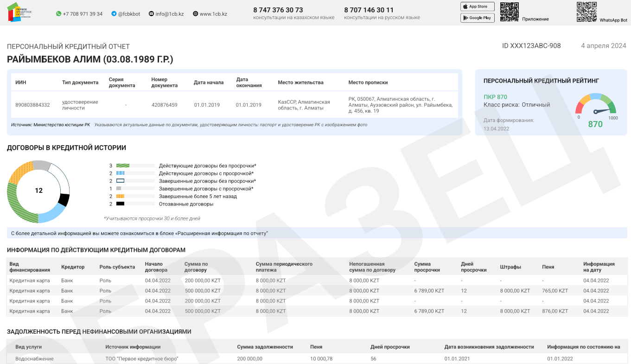The height and width of the screenshot is (364, 631).
Task: Click the Telegram icon next to @fcbkbot
Action: point(114,14)
